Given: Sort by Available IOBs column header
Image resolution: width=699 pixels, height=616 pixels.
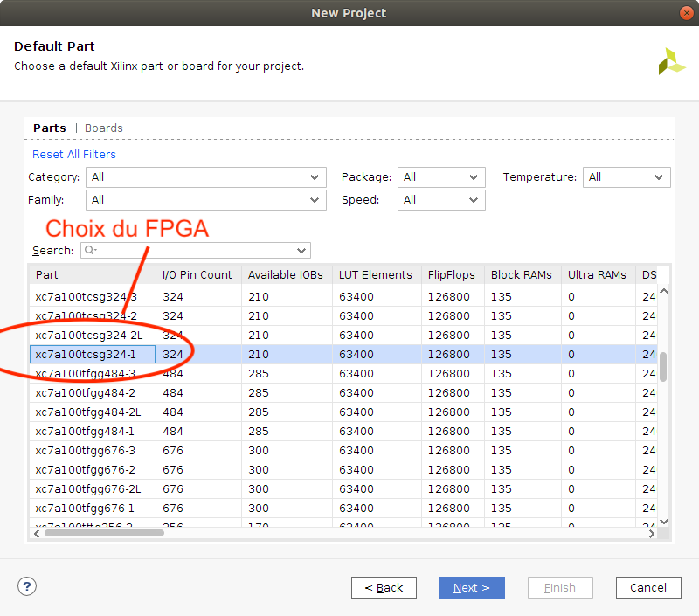Looking at the screenshot, I should pos(287,275).
